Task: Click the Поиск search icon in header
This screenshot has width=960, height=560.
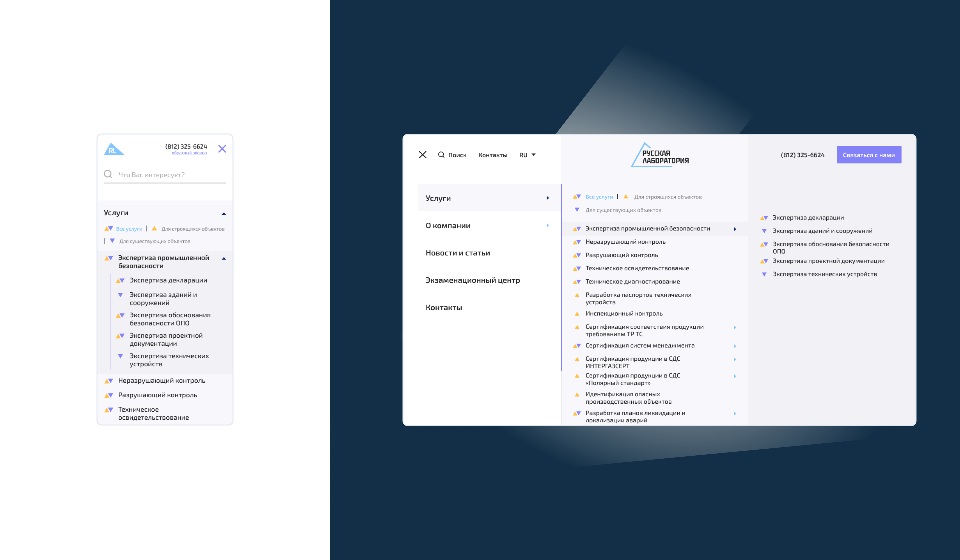Action: click(x=441, y=155)
